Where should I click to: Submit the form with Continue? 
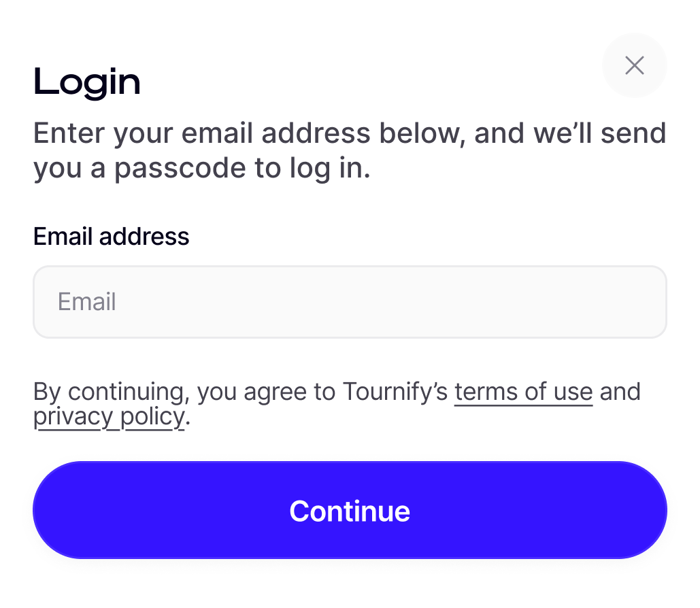pyautogui.click(x=350, y=510)
